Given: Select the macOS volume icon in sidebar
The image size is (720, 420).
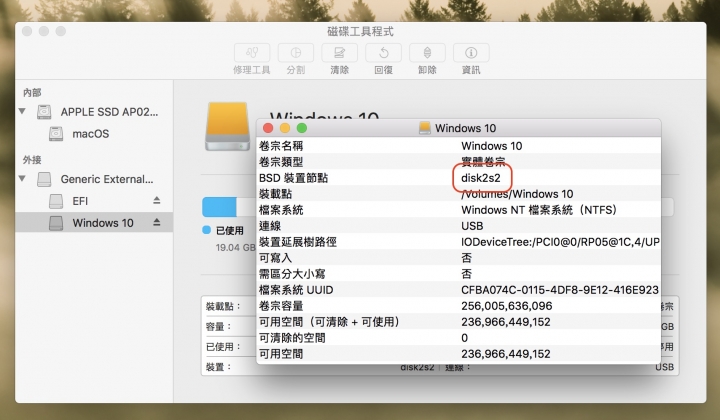Looking at the screenshot, I should click(56, 134).
